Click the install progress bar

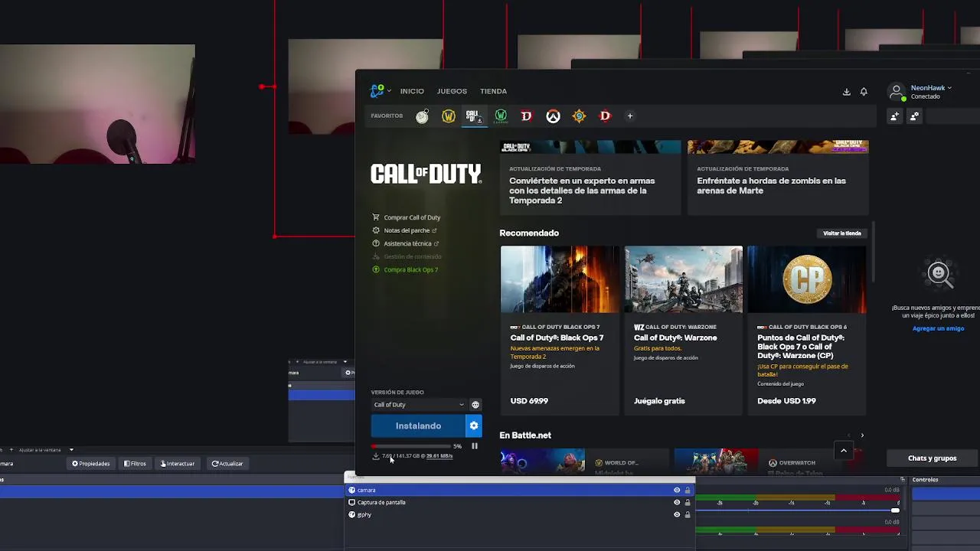[410, 446]
